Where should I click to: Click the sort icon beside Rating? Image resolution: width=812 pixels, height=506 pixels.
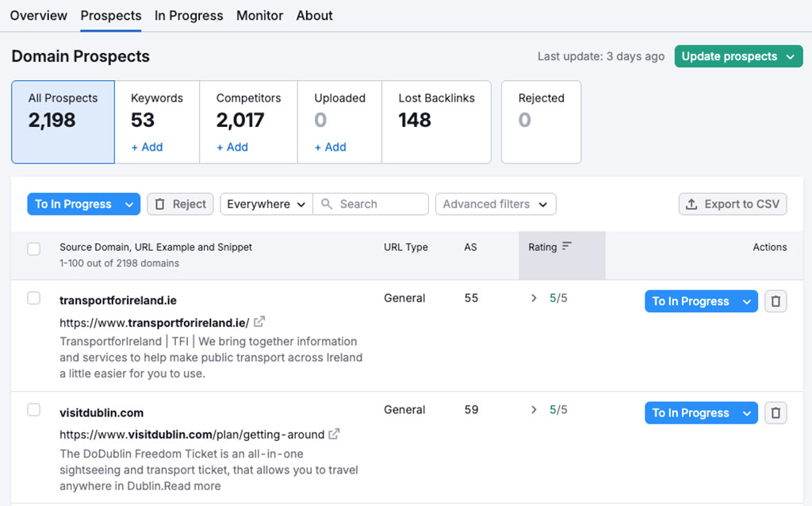coord(566,246)
